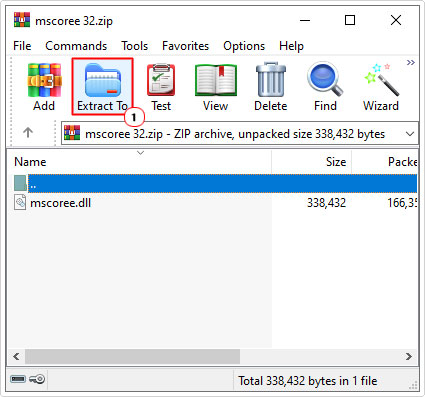
Task: Select the mscoree.dll file name
Action: click(x=60, y=203)
